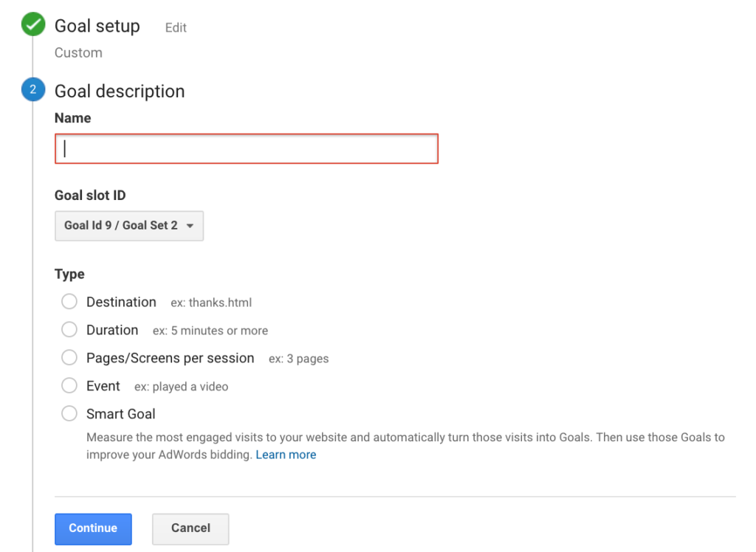The width and height of the screenshot is (756, 552).
Task: Open the Learn more link
Action: pyautogui.click(x=286, y=455)
